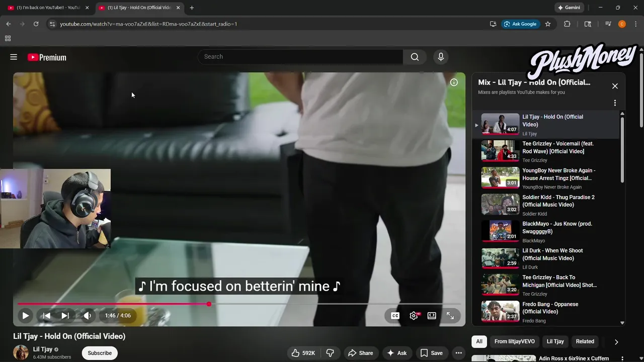Viewport: 644px width, 362px height.
Task: Select the From liltjayVEVO chip
Action: 514,341
